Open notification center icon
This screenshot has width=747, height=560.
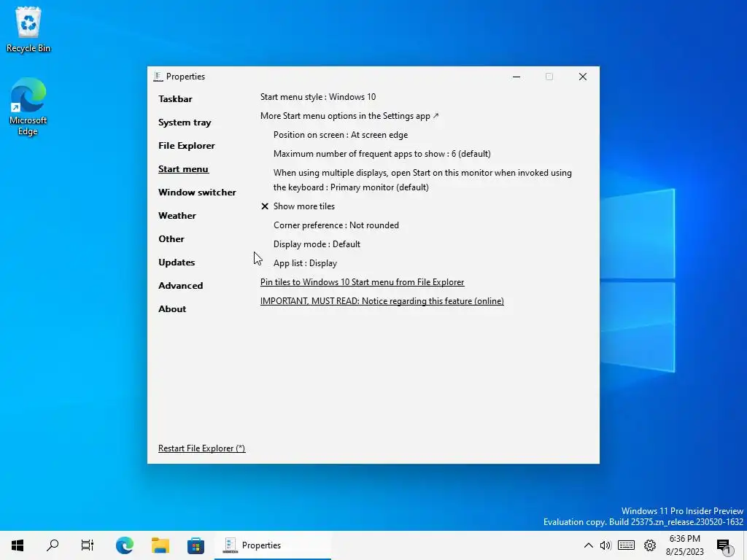pos(724,546)
